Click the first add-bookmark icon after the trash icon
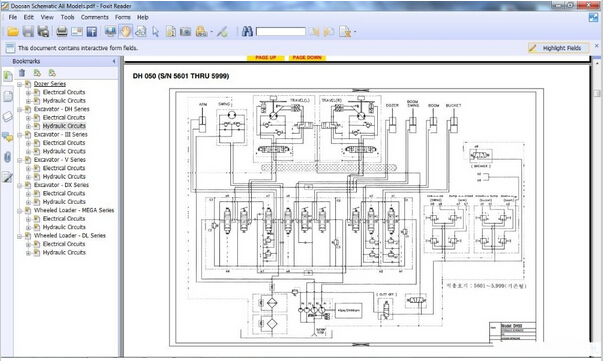The image size is (610, 361). click(37, 73)
